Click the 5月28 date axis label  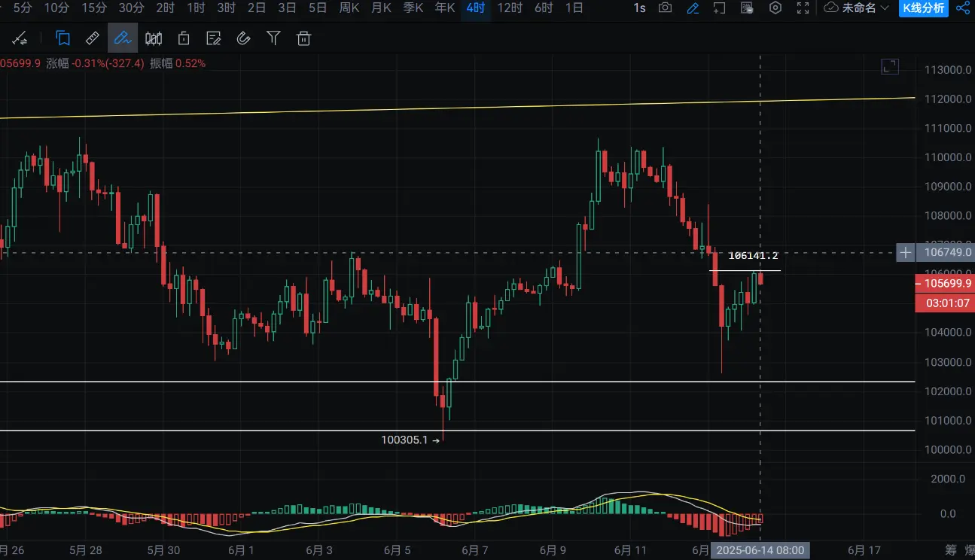(85, 550)
